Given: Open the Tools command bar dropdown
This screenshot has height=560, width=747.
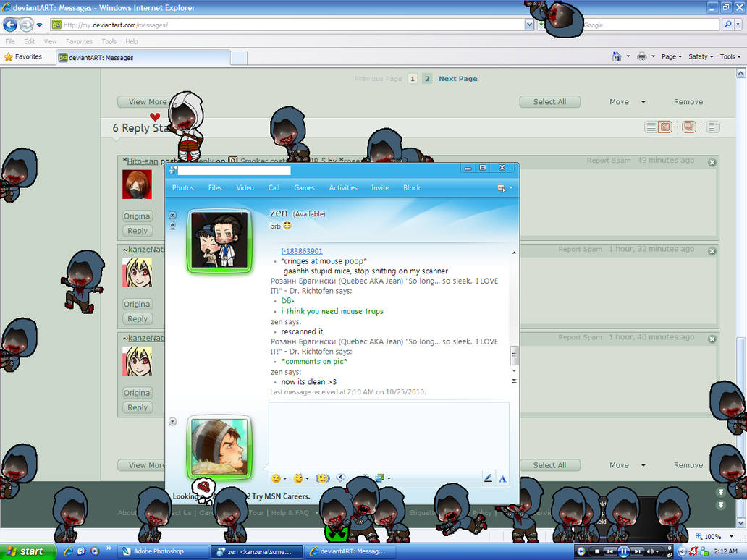Looking at the screenshot, I should point(730,56).
